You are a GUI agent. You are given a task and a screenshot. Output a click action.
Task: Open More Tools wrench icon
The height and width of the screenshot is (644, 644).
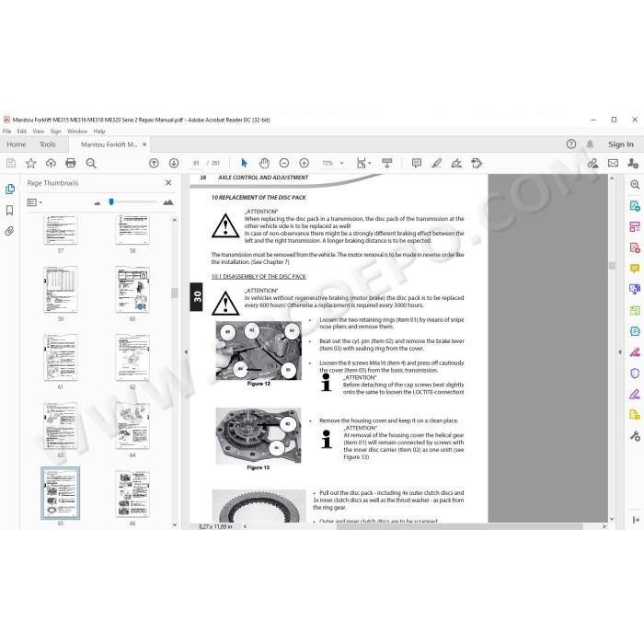(x=635, y=436)
